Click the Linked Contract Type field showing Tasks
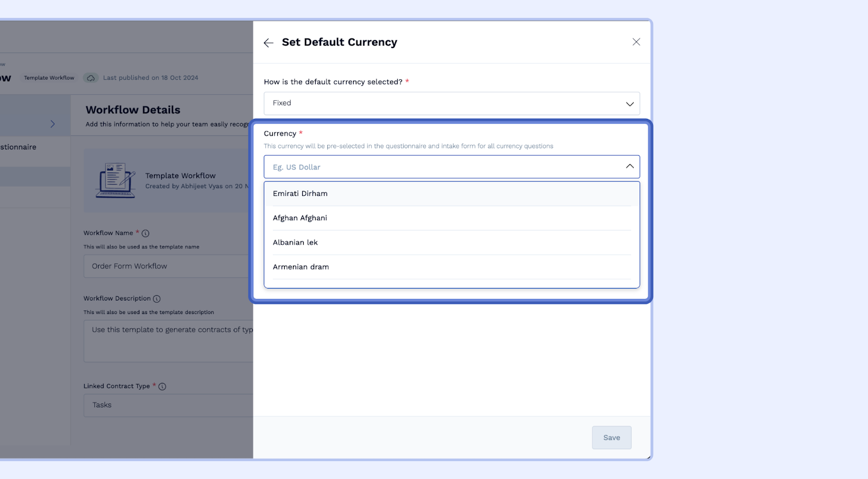 pyautogui.click(x=168, y=405)
